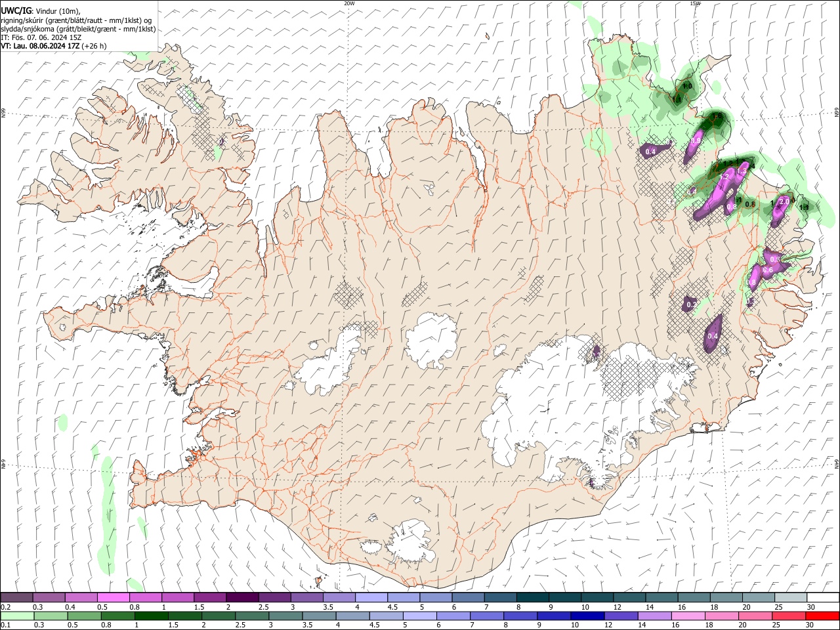Click the '1.6' rain value on the map

click(x=717, y=116)
